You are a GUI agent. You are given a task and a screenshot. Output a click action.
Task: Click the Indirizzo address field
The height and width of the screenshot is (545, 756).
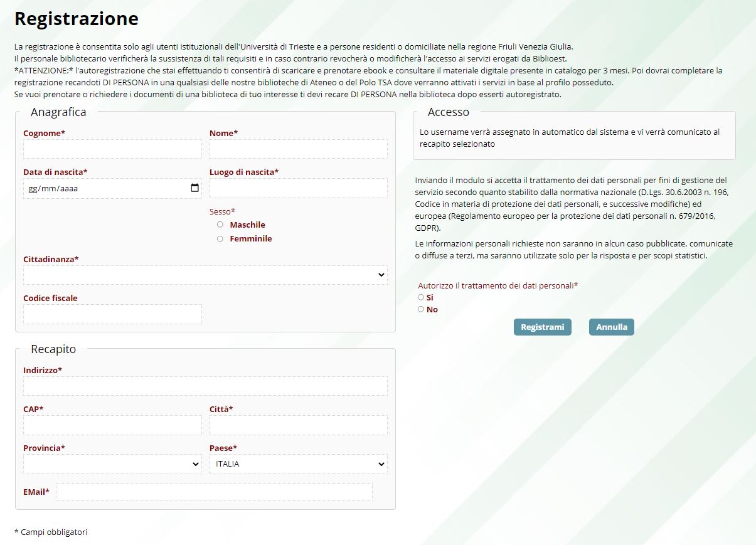[x=205, y=386]
